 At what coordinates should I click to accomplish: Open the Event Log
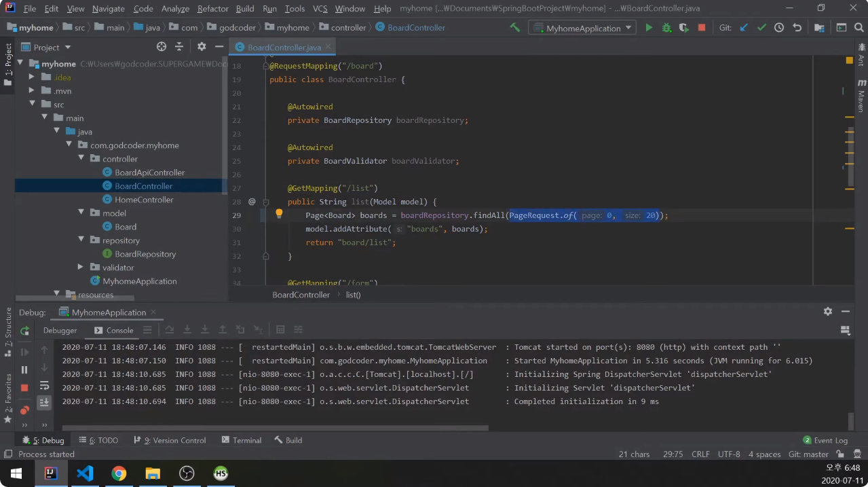point(825,440)
